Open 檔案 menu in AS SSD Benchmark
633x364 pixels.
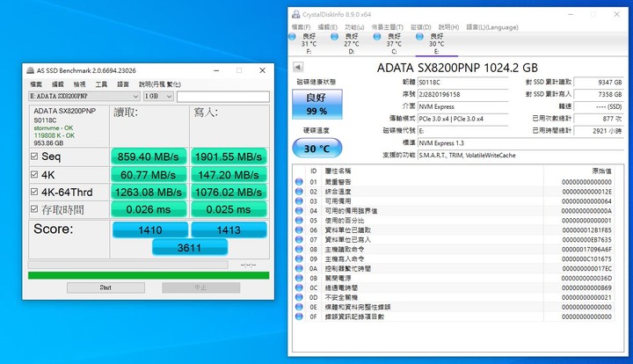[36, 84]
